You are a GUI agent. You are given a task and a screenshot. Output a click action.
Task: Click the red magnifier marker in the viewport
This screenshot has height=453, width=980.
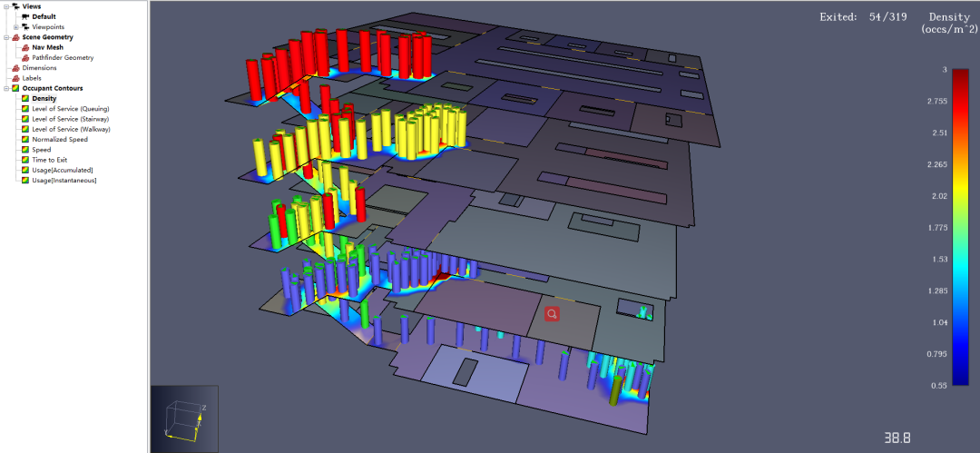tap(552, 314)
